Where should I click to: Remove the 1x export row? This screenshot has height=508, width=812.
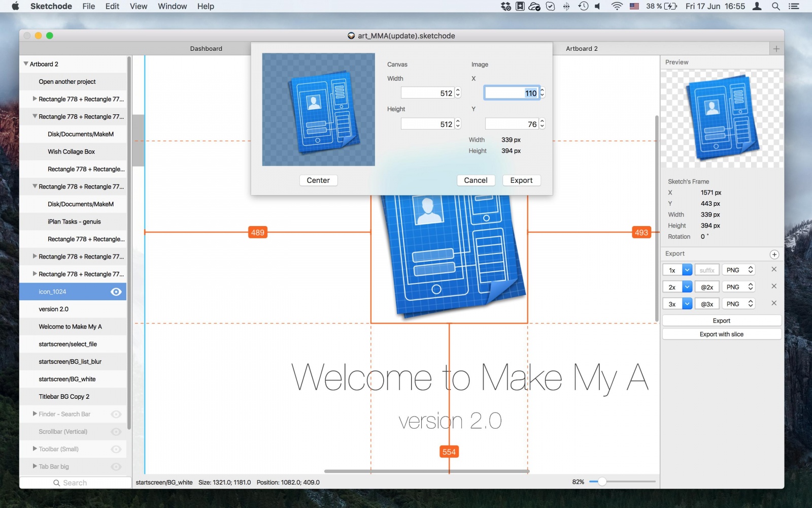[x=774, y=269]
